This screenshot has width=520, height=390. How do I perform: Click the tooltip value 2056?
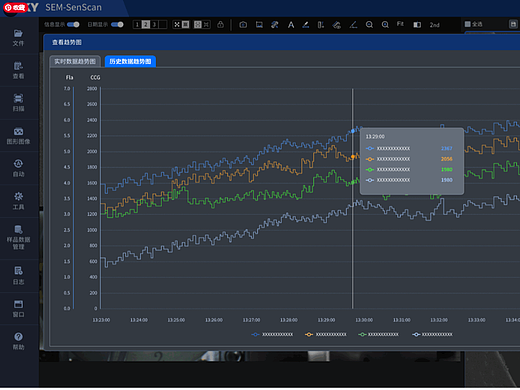click(x=447, y=159)
